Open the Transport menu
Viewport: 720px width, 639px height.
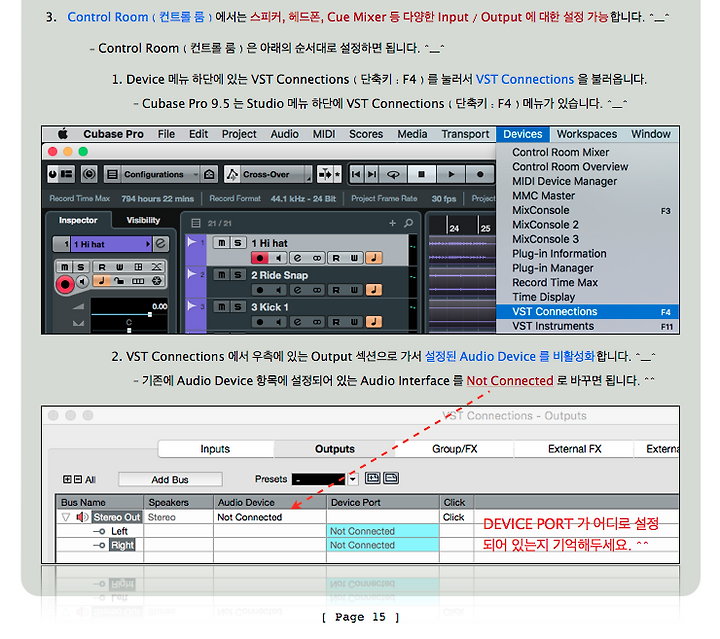coord(465,134)
